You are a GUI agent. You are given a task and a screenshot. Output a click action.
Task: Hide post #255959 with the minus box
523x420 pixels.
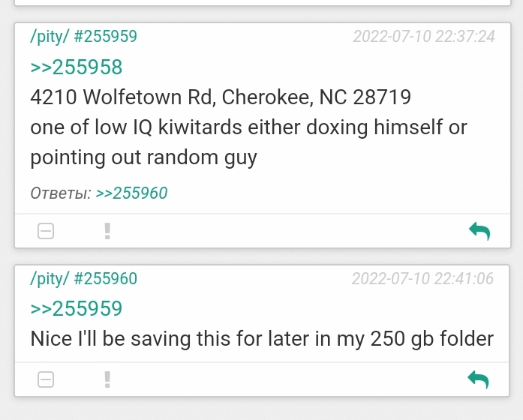pos(46,231)
